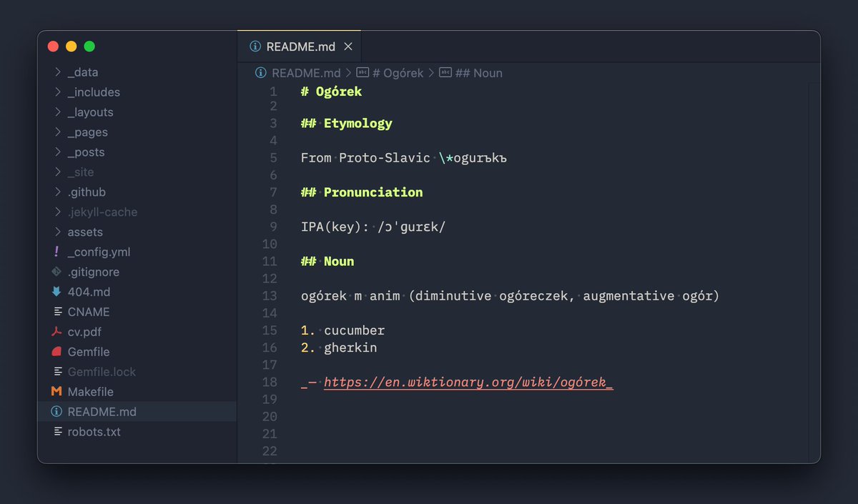
Task: Select the README.md editor tab
Action: (x=300, y=46)
